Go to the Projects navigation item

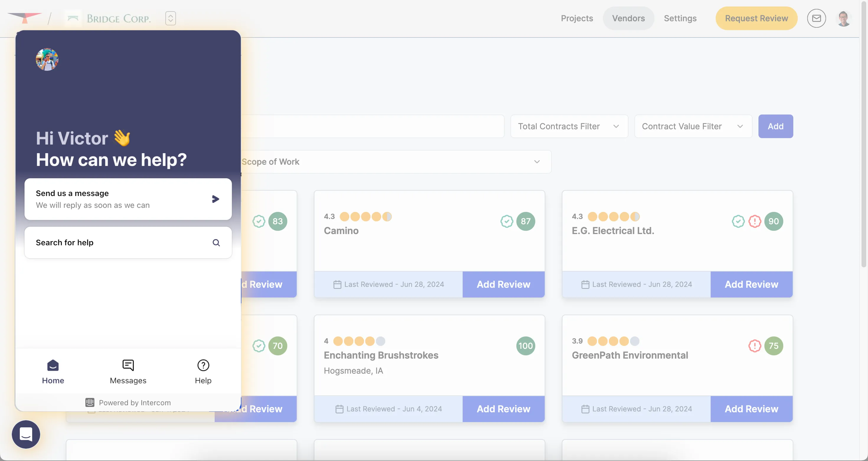click(x=577, y=18)
